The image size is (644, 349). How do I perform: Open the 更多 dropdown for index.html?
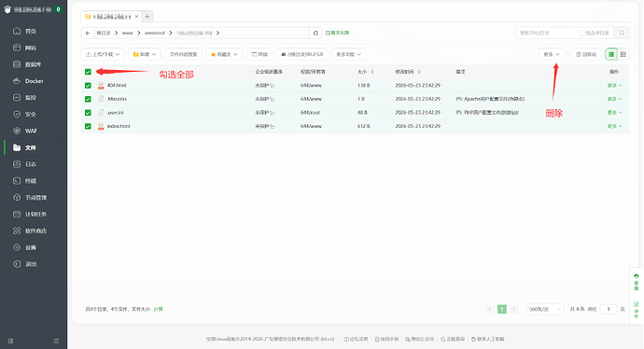tap(615, 126)
